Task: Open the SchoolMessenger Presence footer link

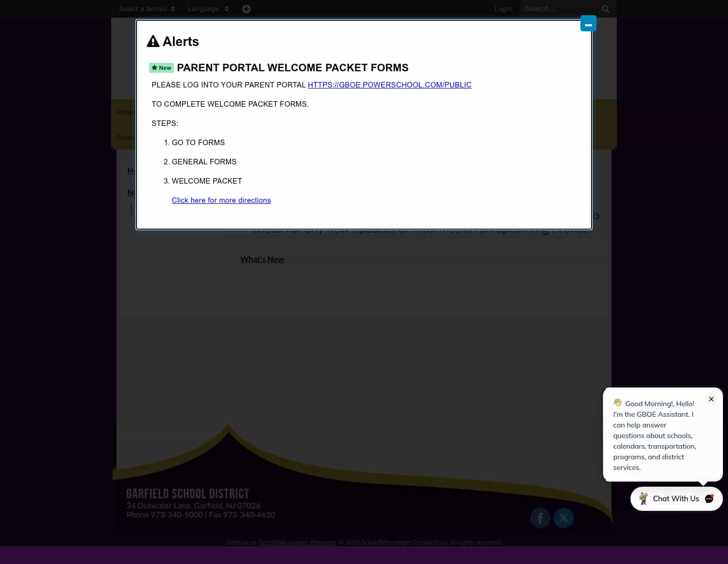Action: [x=297, y=542]
